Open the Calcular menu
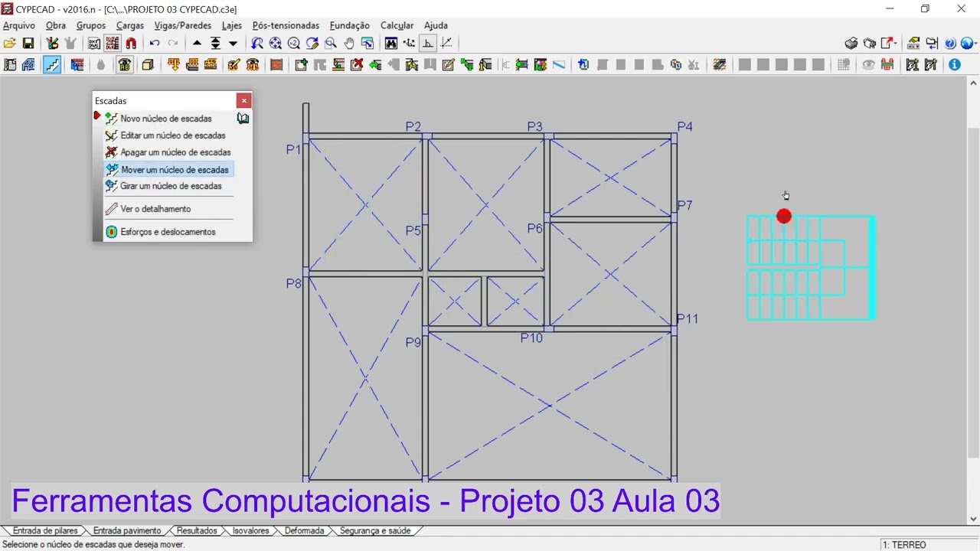This screenshot has height=551, width=980. [x=397, y=25]
